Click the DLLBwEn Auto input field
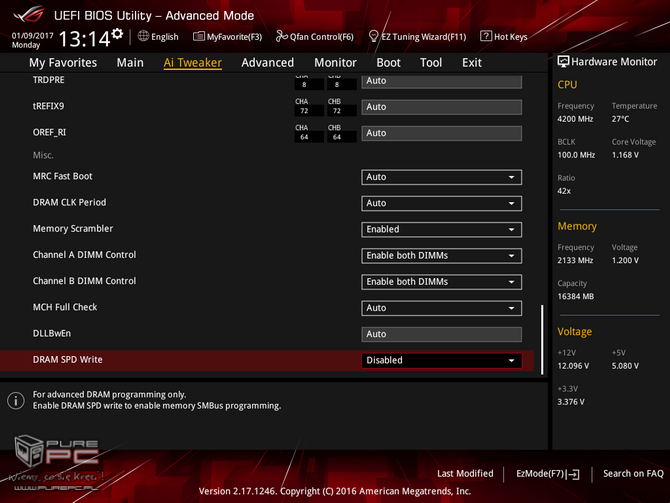Image resolution: width=670 pixels, height=503 pixels. [x=441, y=334]
